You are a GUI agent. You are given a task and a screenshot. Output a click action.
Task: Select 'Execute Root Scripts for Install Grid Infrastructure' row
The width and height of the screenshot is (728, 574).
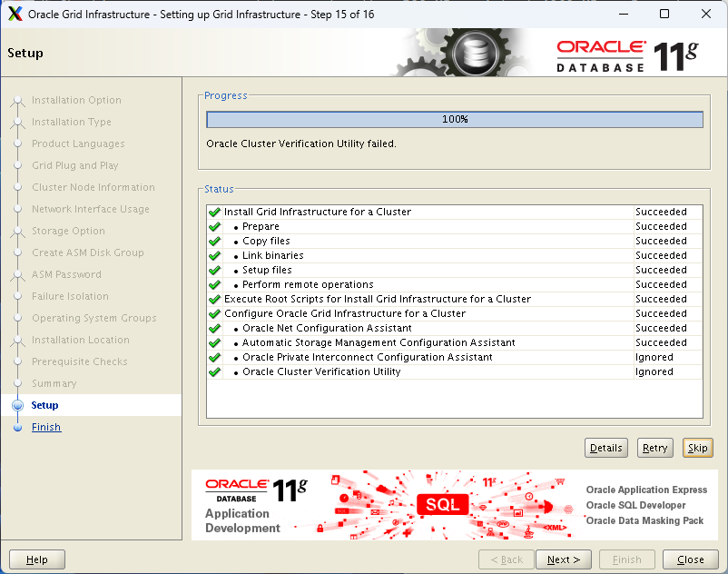click(455, 299)
